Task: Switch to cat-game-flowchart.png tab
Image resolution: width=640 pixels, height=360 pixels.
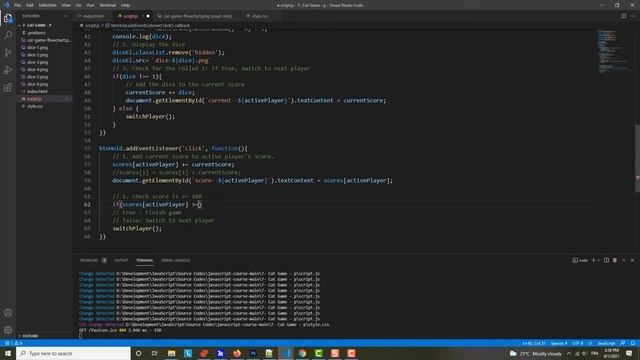Action: coord(198,16)
